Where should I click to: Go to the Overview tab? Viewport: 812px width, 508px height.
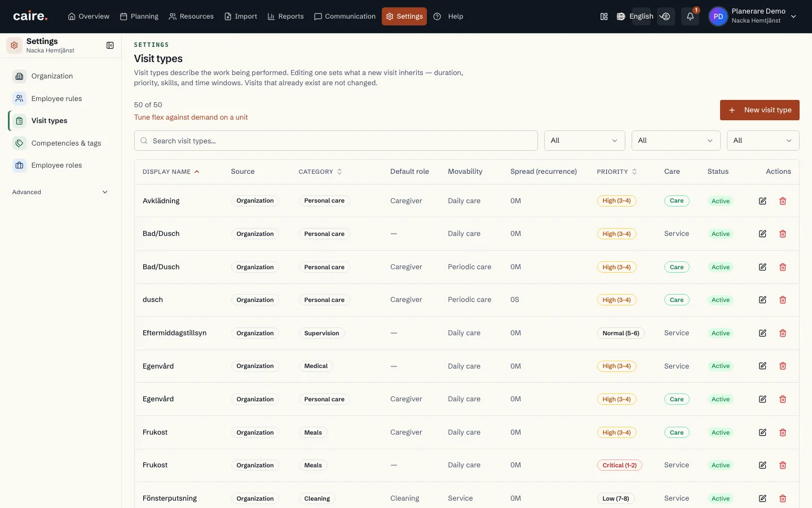pyautogui.click(x=89, y=16)
